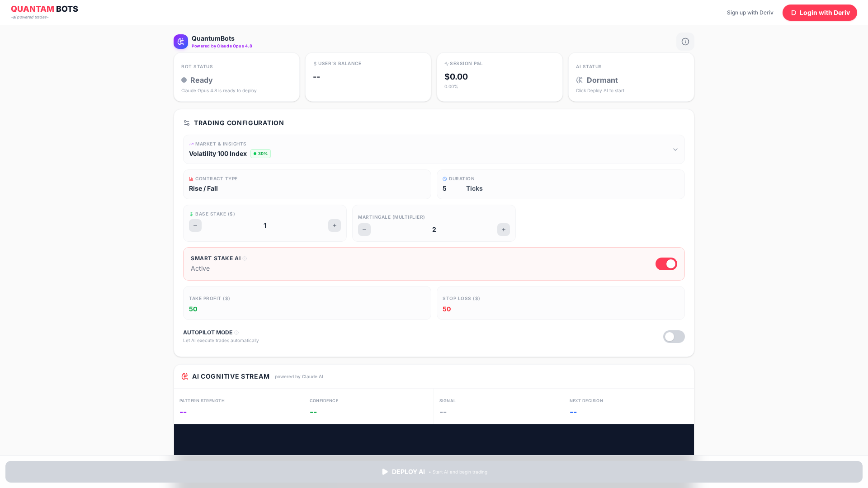Increase base stake with plus button
The image size is (868, 488).
tap(335, 225)
